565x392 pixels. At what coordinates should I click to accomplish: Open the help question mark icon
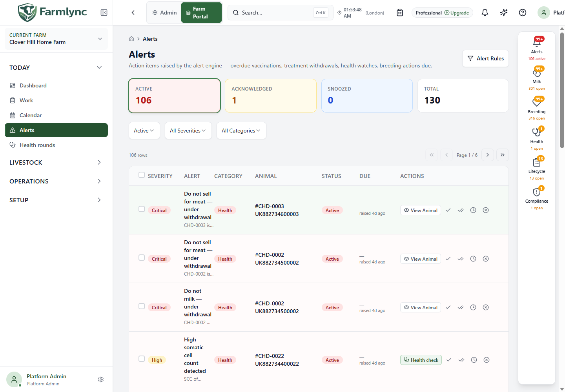(x=523, y=13)
